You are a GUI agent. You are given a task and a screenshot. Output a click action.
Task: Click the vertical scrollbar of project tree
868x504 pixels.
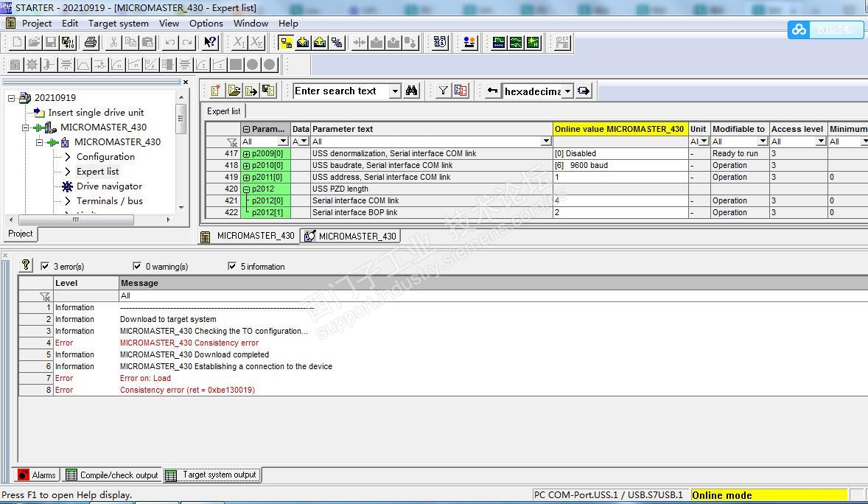tap(181, 119)
